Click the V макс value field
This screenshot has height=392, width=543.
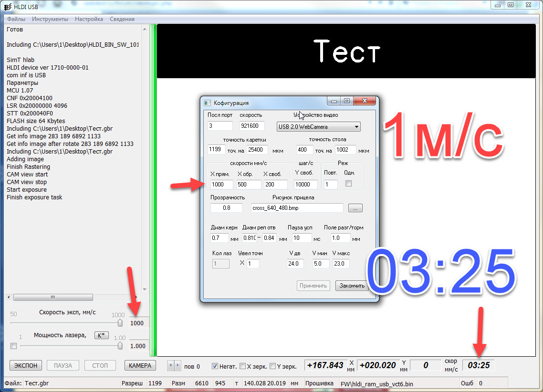pyautogui.click(x=341, y=264)
